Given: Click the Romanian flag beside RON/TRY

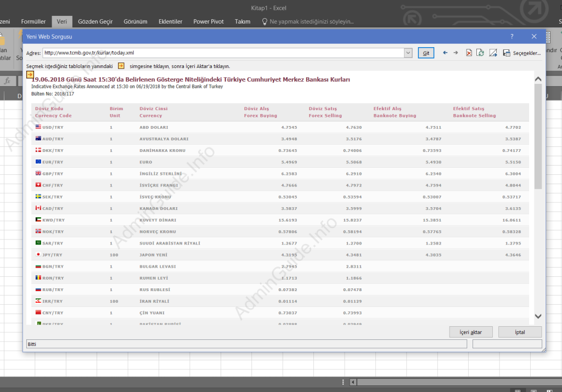Looking at the screenshot, I should click(38, 277).
